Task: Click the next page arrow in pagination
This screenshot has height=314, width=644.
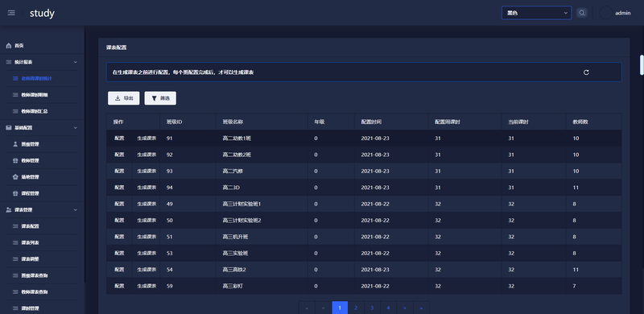Action: [405, 308]
